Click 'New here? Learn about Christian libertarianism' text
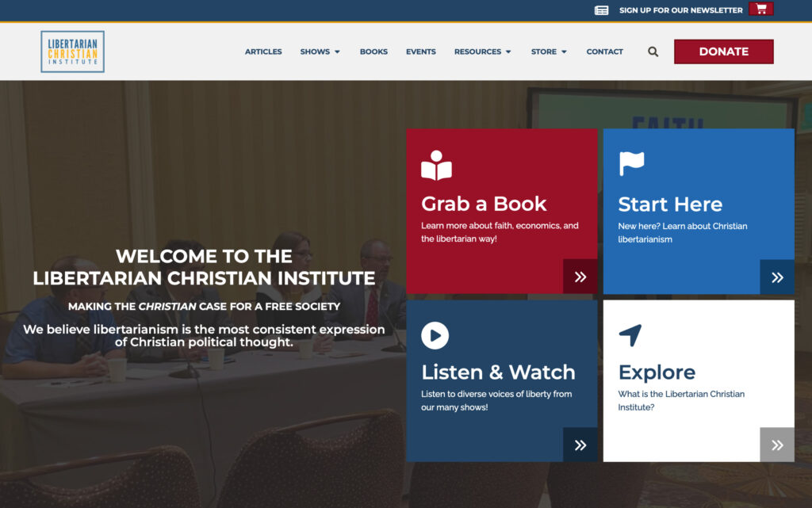 coord(683,233)
